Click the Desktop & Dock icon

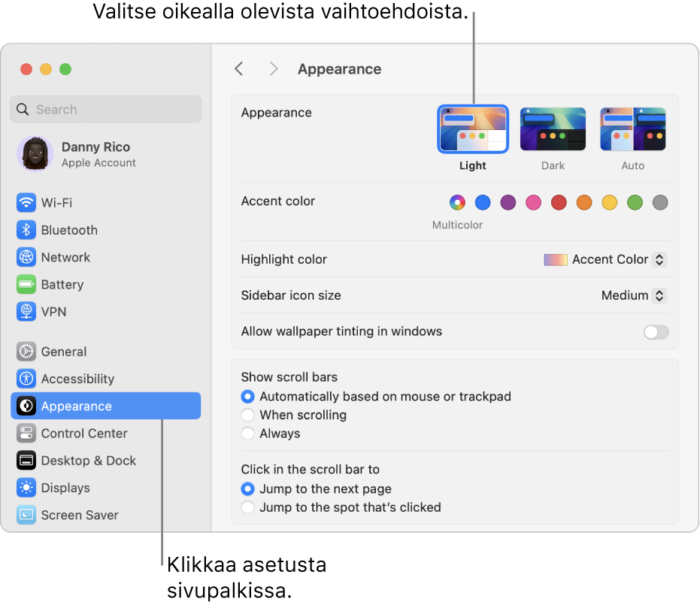coord(26,461)
